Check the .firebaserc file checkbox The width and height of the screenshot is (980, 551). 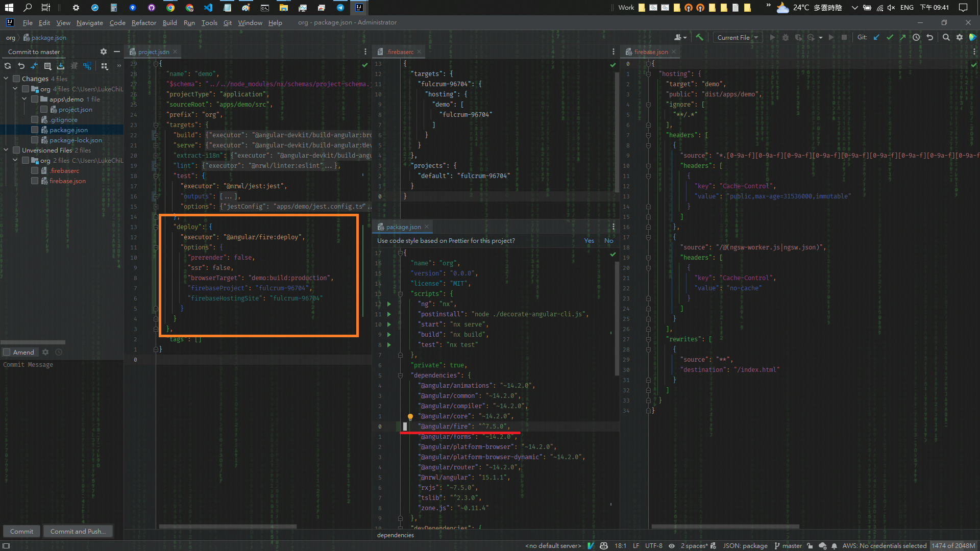tap(35, 170)
